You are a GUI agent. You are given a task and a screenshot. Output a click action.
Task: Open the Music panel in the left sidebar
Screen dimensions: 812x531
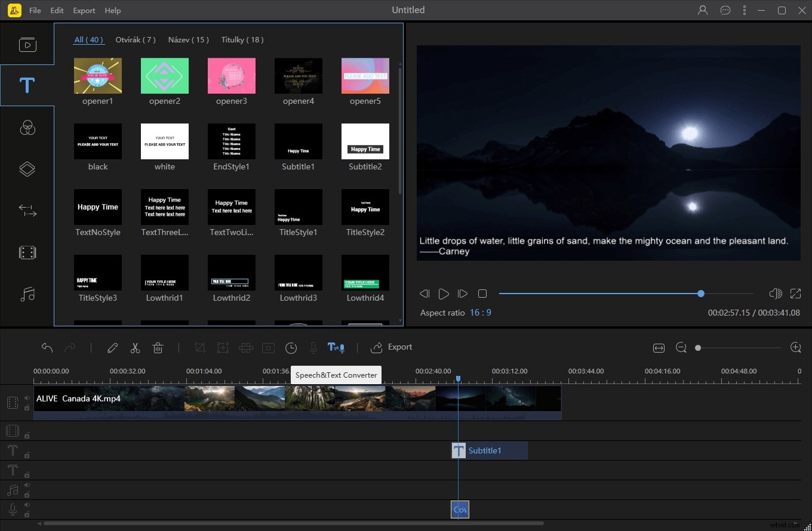coord(27,294)
